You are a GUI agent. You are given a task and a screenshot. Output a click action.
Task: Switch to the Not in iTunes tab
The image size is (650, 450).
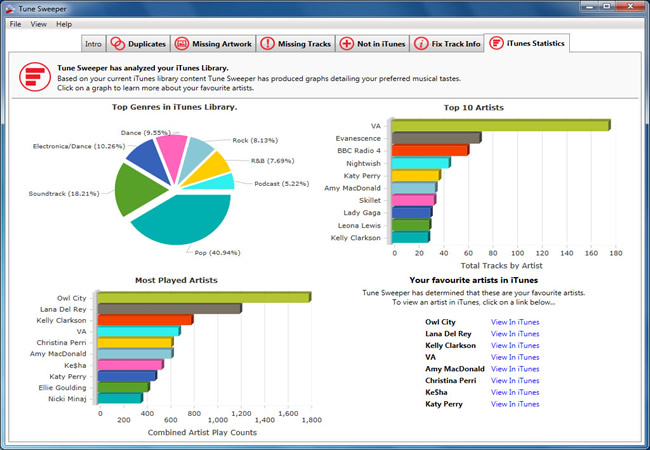(372, 44)
